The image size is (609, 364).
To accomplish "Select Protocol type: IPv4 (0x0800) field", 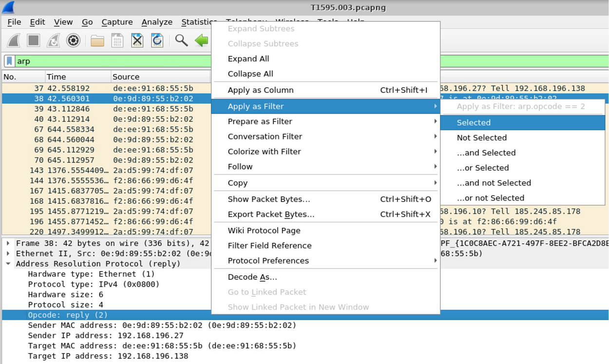I will 94,284.
